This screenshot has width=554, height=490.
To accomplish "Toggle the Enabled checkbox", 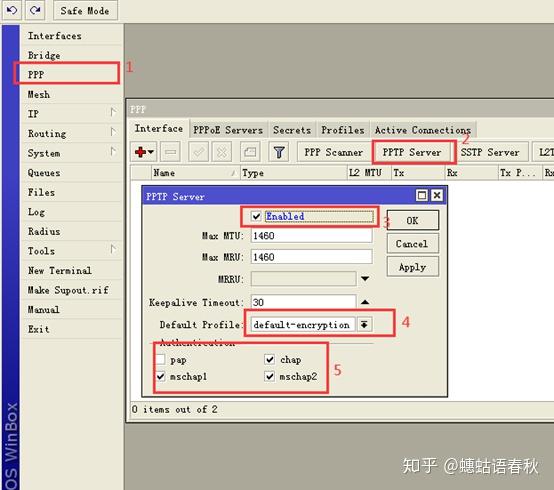I will (256, 216).
